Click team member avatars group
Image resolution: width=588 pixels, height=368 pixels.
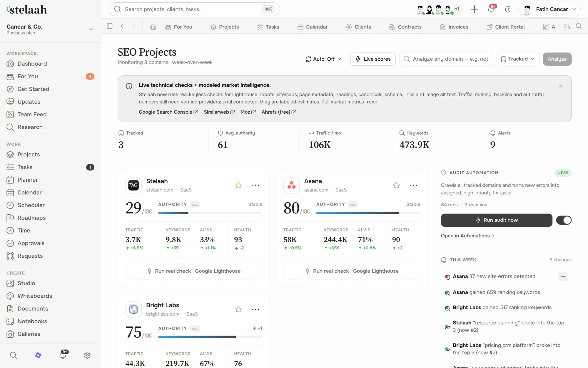439,9
